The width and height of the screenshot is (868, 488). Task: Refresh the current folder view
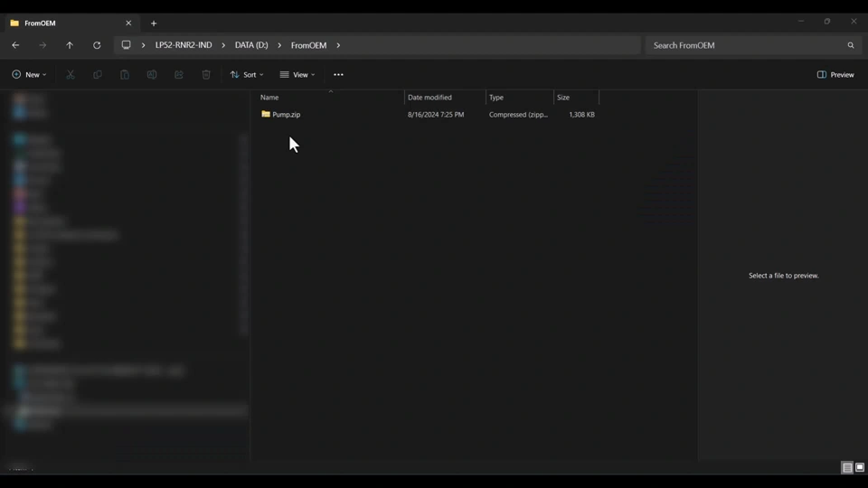97,45
